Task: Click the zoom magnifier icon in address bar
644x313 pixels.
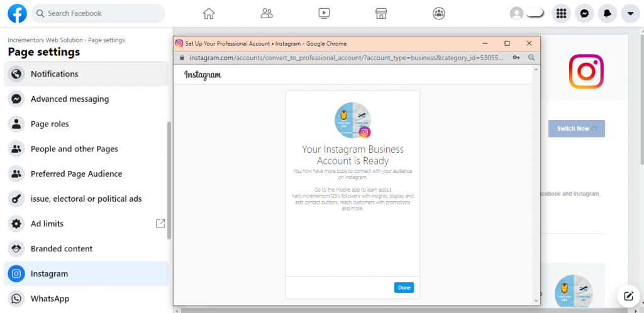Action: pos(531,58)
